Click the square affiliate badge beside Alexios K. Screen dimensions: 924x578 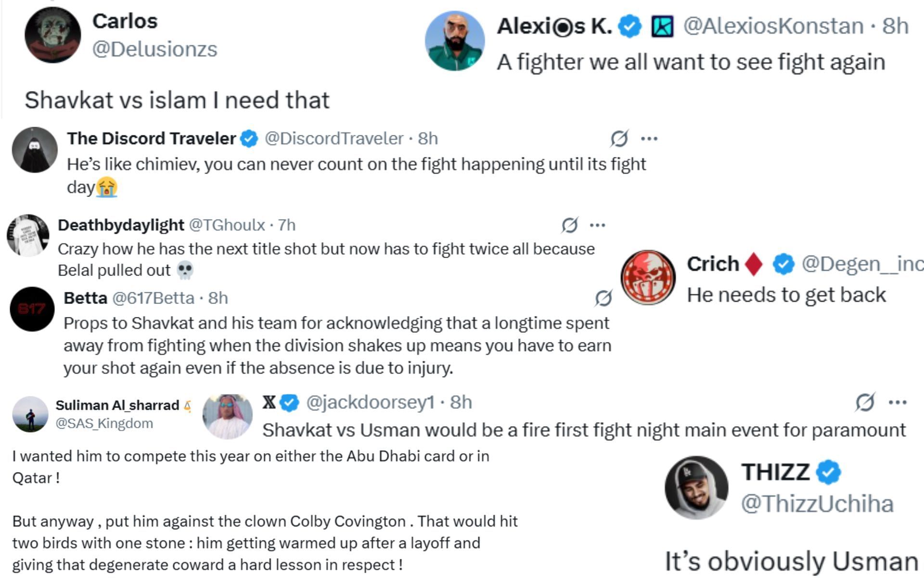[662, 26]
